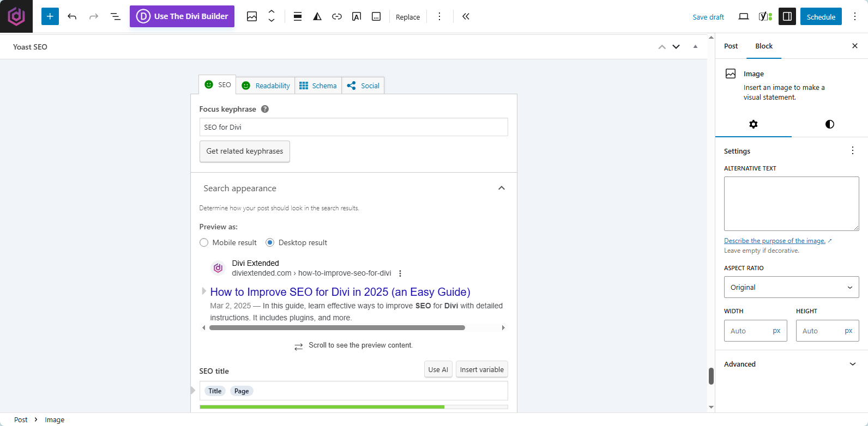Open the document overview list
Screen dimensions: 868x426
tap(116, 16)
